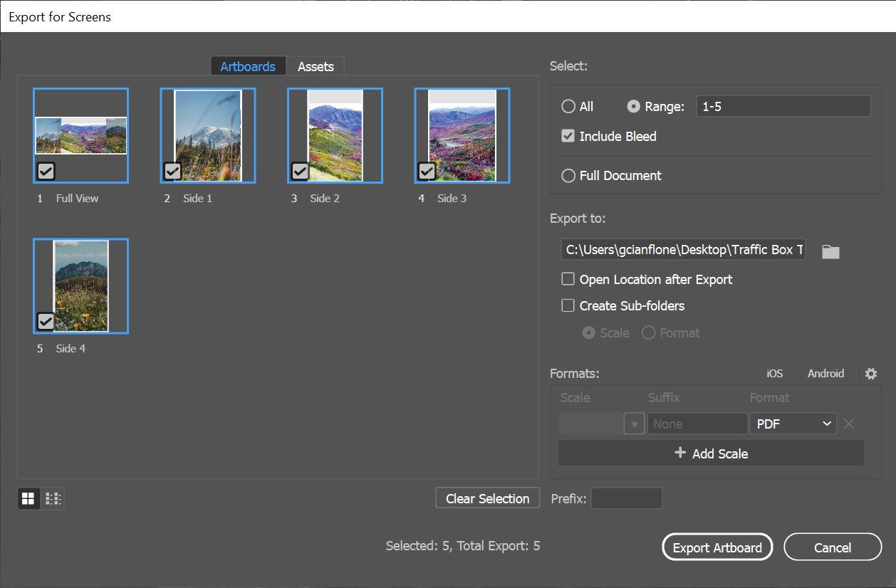
Task: Select the Artboards tab
Action: [x=247, y=66]
